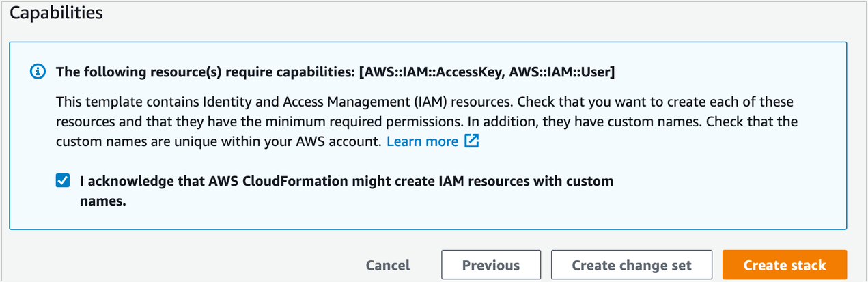
Task: Tick the IAM acknowledgement checkbox
Action: click(x=63, y=181)
